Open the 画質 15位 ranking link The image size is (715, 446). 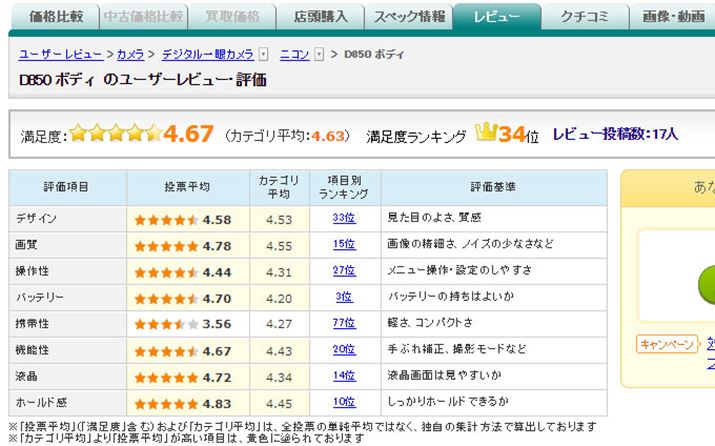tap(344, 244)
